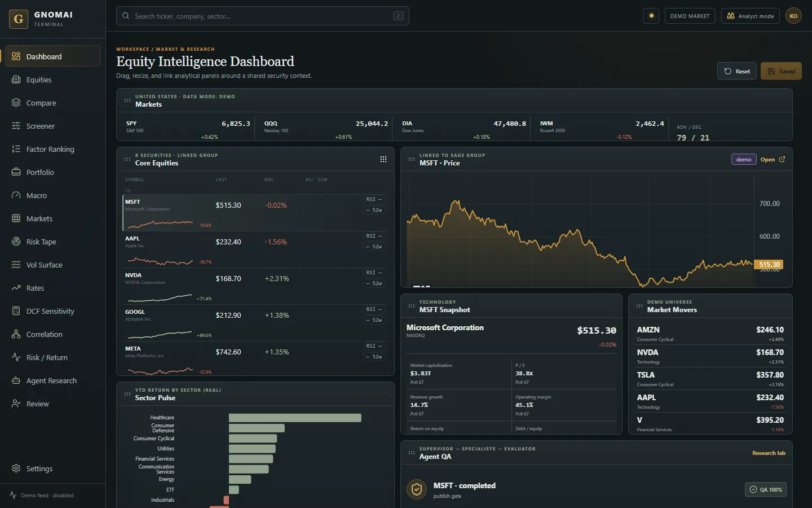Click the Gnomai Terminal logo icon
Screen dimensions: 812x508
tap(19, 19)
